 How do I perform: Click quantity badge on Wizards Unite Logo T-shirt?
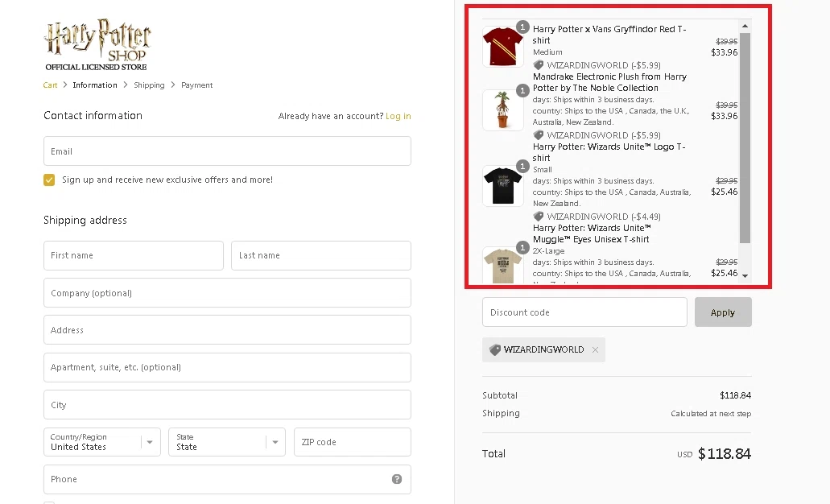(522, 166)
